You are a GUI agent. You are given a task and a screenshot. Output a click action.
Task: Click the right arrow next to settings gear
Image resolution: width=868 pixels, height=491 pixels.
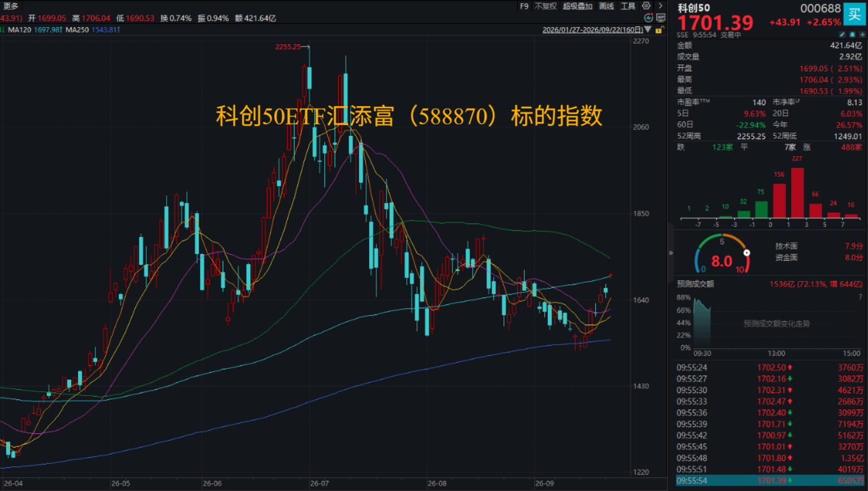[x=660, y=6]
